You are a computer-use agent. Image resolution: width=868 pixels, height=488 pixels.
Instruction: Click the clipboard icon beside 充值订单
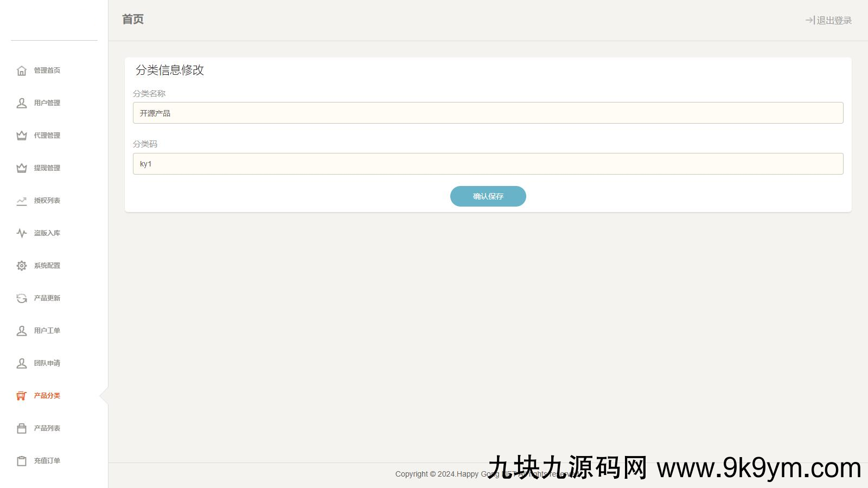[x=22, y=461]
